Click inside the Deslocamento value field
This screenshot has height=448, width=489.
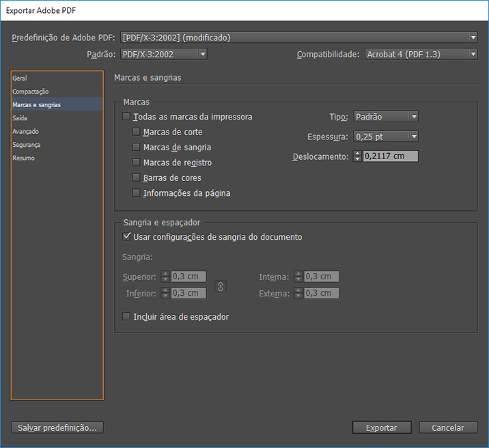pyautogui.click(x=389, y=156)
